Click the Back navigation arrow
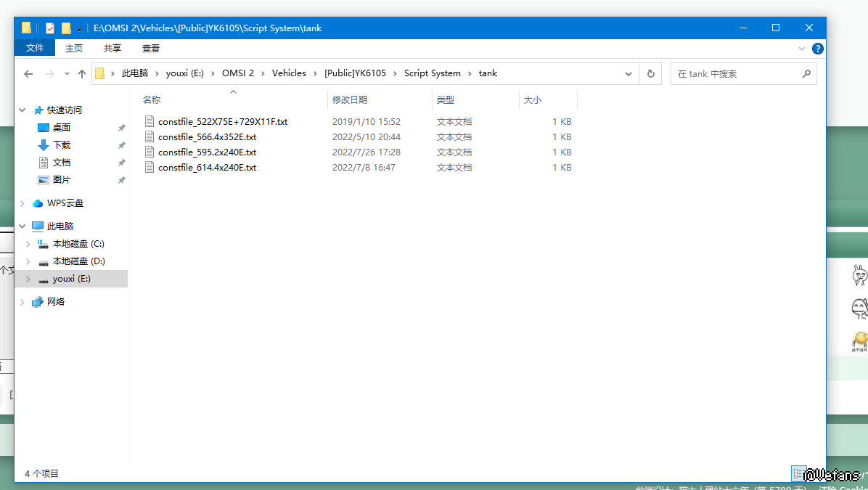Viewport: 868px width, 490px height. 28,73
